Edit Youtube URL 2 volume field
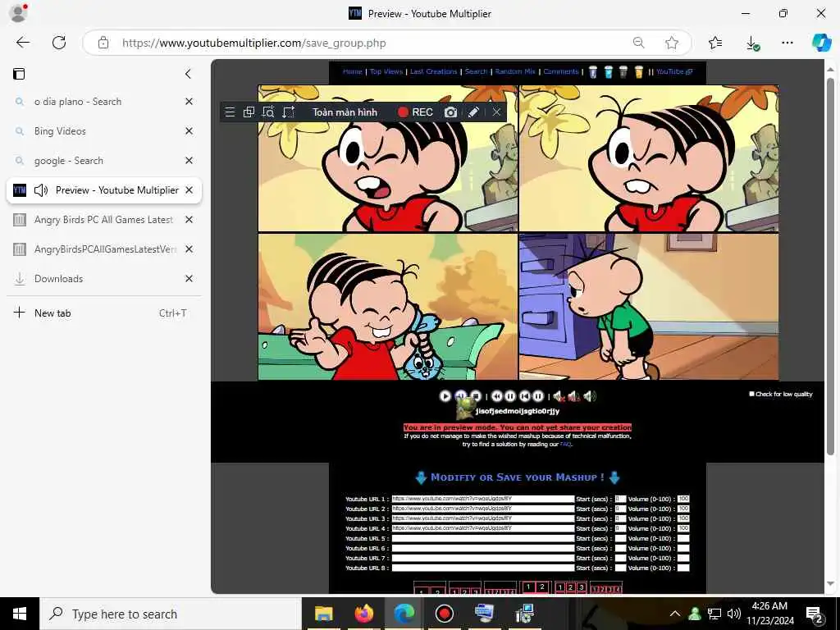The image size is (840, 630). click(683, 509)
